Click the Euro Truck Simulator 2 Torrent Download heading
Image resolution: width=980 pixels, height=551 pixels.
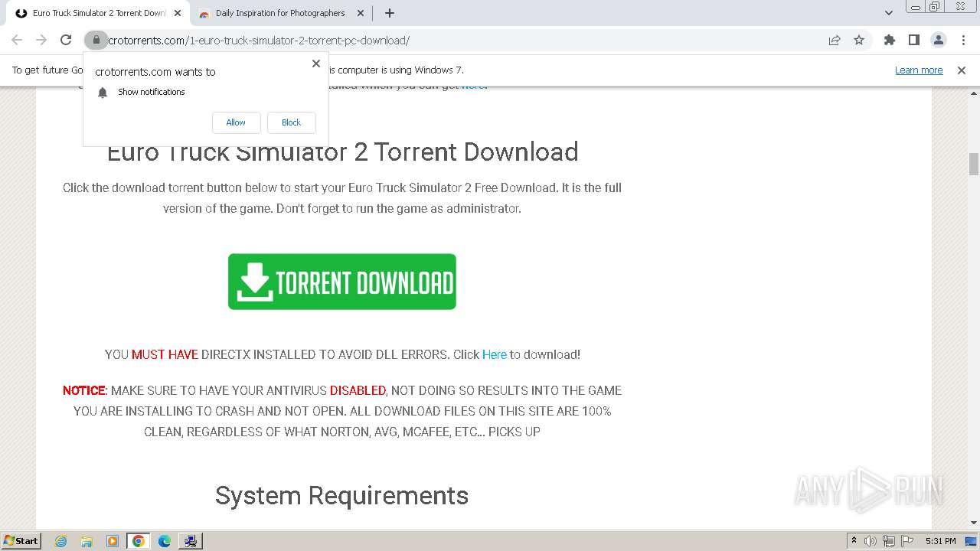(x=342, y=152)
